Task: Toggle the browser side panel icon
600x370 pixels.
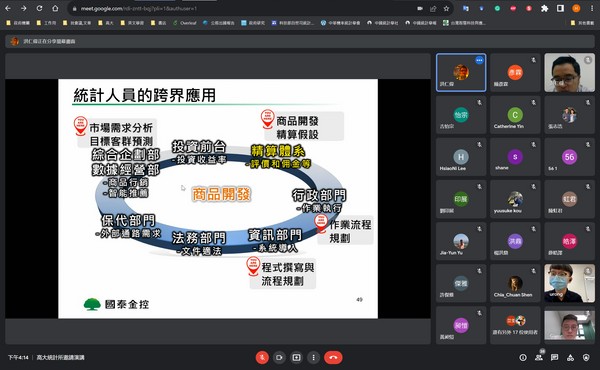Action: pyautogui.click(x=560, y=8)
